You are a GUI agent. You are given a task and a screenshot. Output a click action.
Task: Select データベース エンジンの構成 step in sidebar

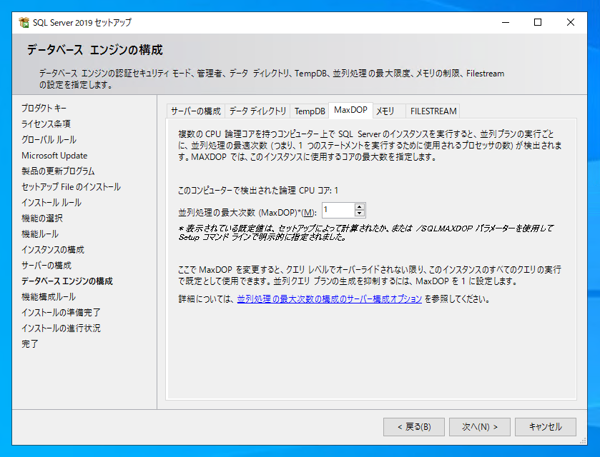pos(67,281)
